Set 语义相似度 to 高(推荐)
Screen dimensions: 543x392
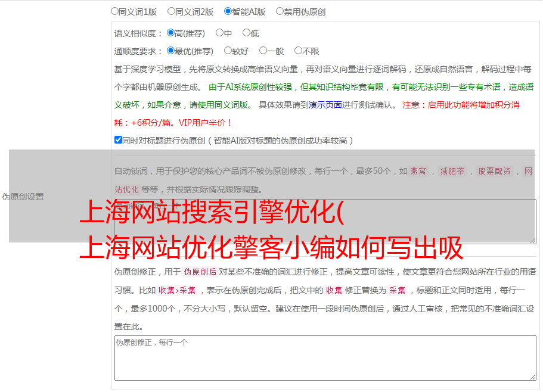[170, 33]
